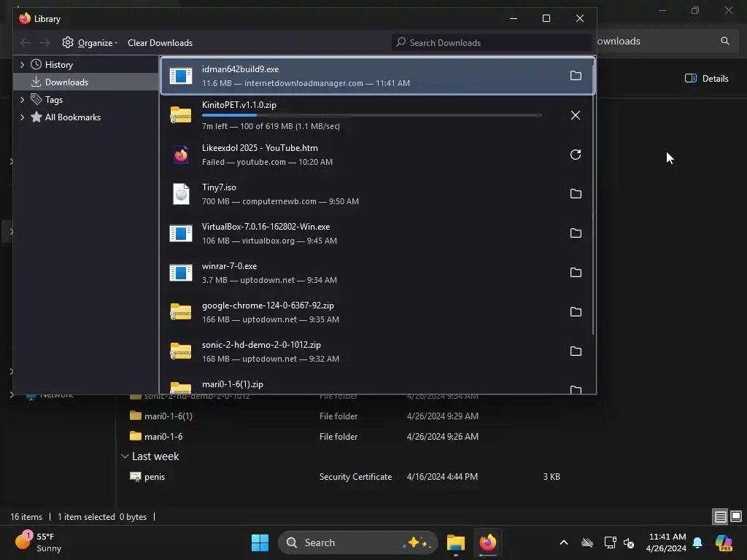Click the OneDrive cloud tray icon

click(x=587, y=542)
